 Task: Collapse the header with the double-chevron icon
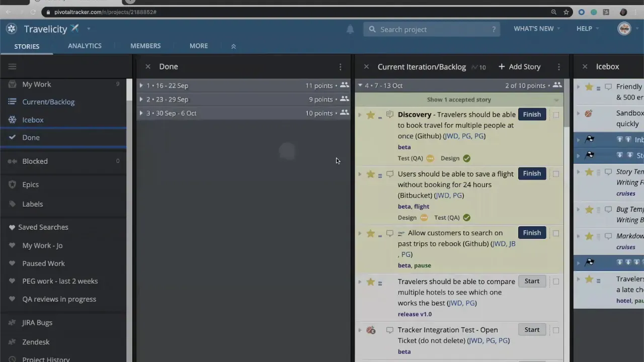pyautogui.click(x=233, y=46)
